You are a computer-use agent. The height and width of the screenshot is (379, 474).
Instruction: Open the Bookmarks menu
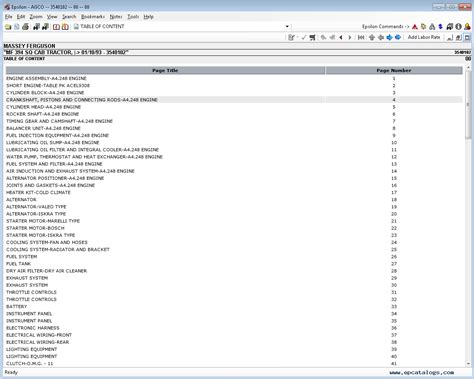point(93,17)
